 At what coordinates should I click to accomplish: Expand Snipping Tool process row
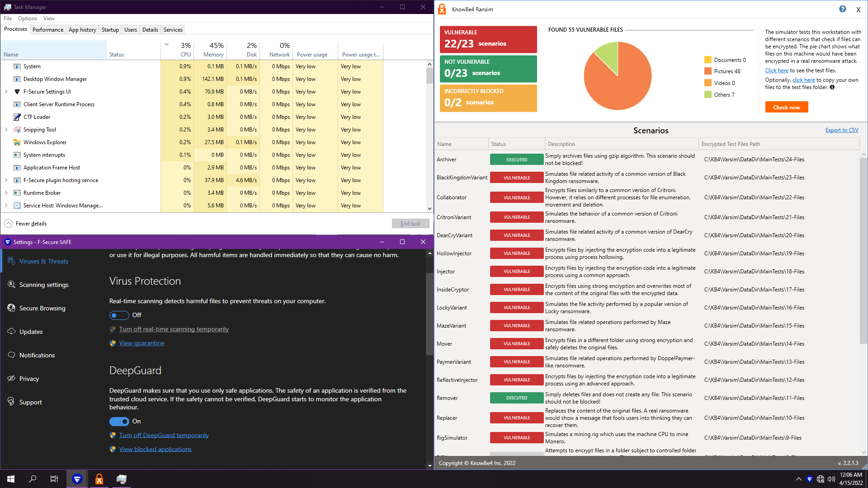[6, 130]
